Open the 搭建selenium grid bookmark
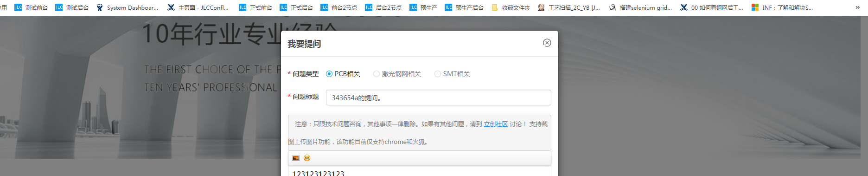The width and height of the screenshot is (868, 176). tap(640, 7)
